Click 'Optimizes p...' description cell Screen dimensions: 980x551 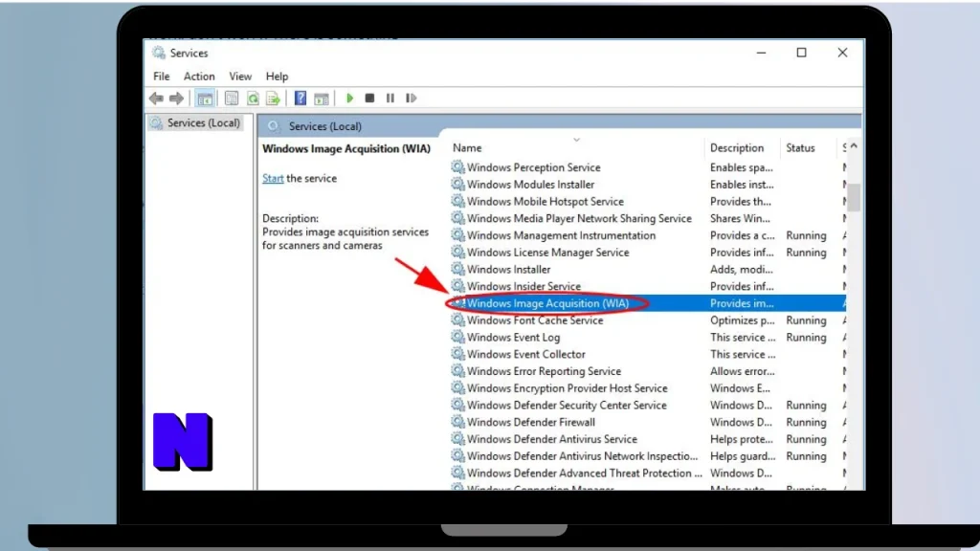[743, 320]
